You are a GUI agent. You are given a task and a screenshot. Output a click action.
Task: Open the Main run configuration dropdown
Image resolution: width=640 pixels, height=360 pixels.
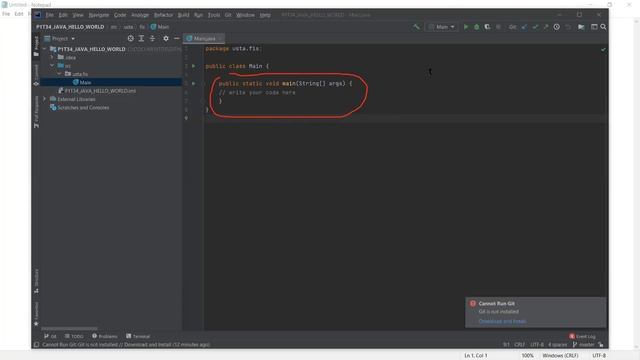(442, 27)
